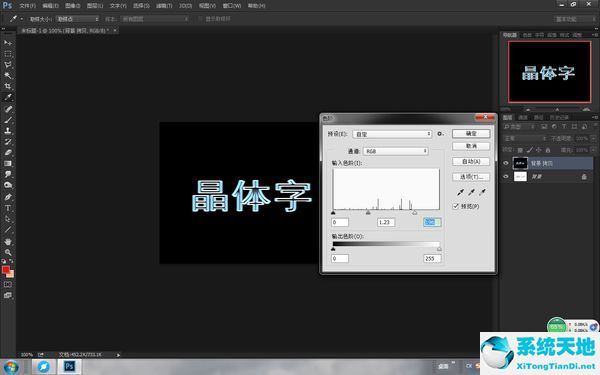
Task: Click the output levels 255 field
Action: (x=432, y=258)
